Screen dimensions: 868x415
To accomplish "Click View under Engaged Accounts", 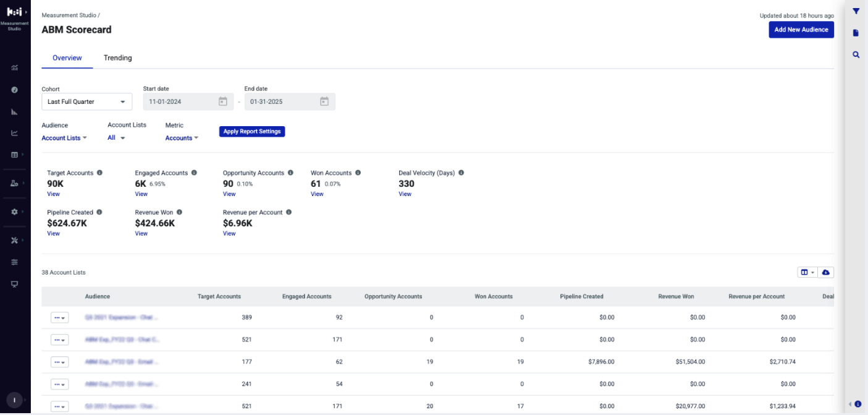I will pos(141,194).
